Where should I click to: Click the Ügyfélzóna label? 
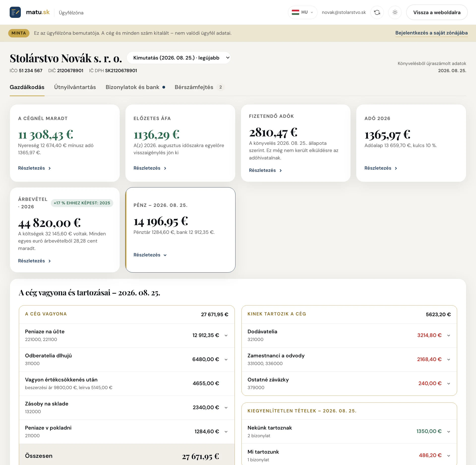point(71,13)
